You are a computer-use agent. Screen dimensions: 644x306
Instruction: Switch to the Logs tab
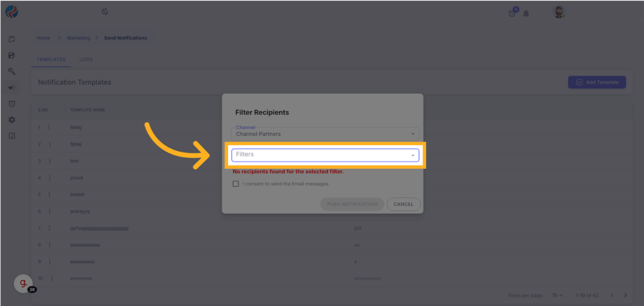tap(86, 60)
